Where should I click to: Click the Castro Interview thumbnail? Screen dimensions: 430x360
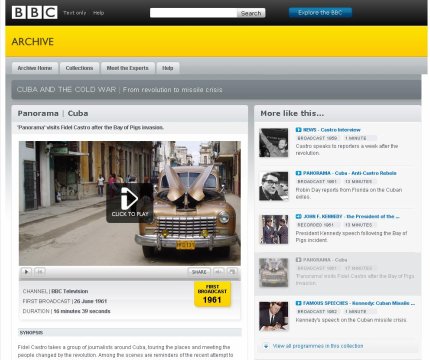coord(274,142)
